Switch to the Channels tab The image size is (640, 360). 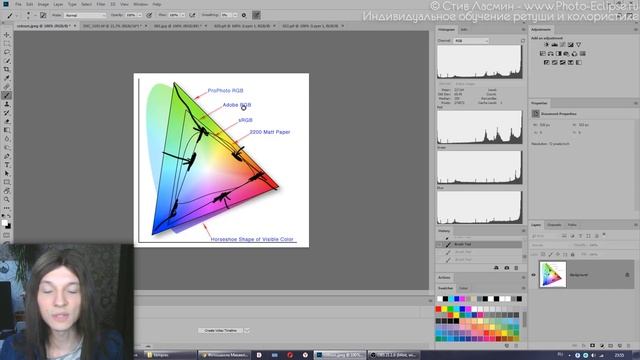point(554,225)
